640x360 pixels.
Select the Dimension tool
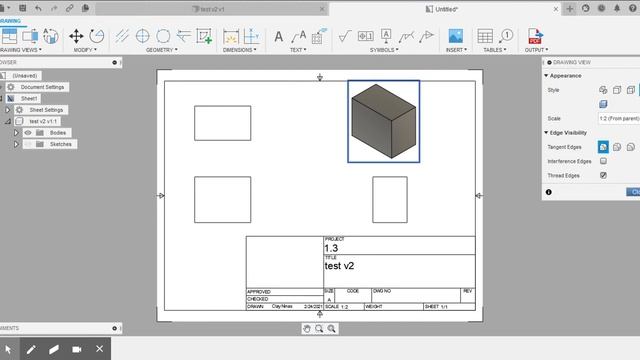pyautogui.click(x=231, y=36)
